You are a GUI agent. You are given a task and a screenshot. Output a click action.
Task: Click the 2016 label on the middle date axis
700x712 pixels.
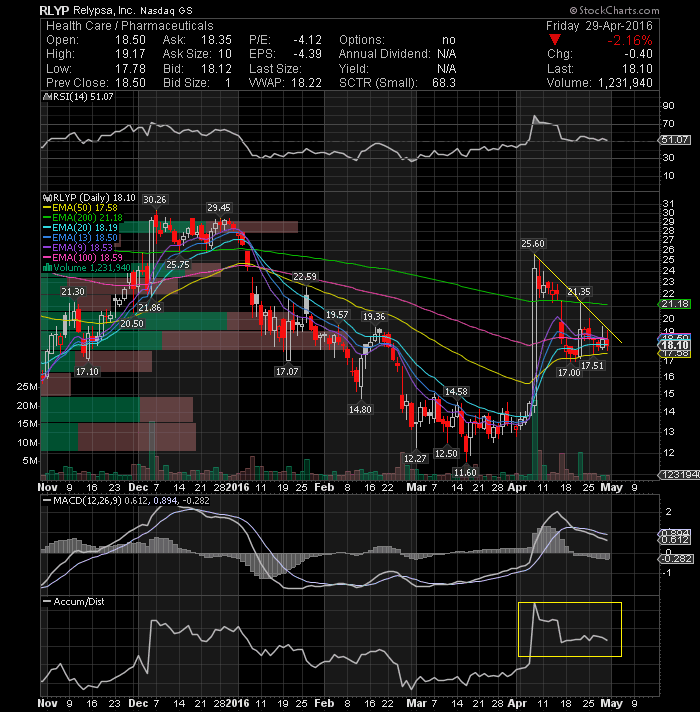click(237, 487)
